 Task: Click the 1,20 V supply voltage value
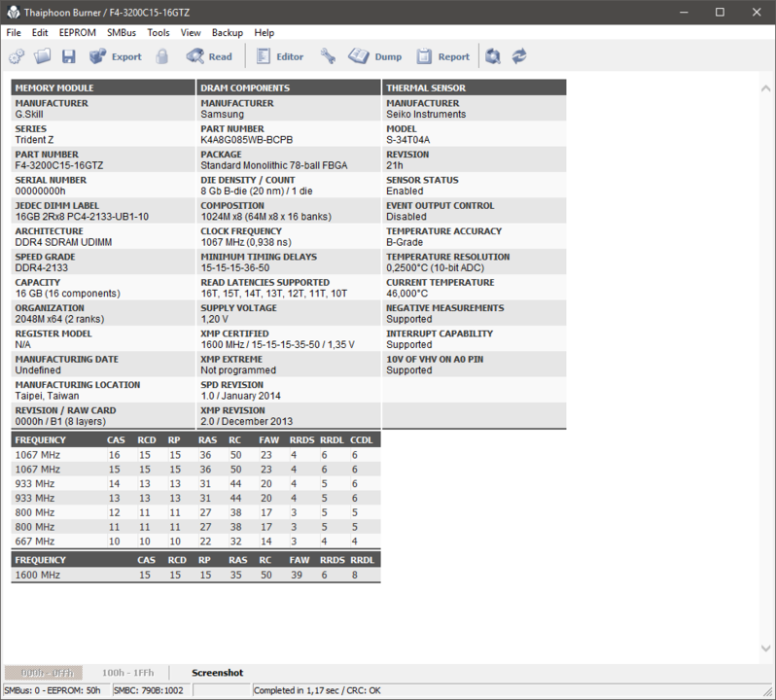[x=214, y=319]
